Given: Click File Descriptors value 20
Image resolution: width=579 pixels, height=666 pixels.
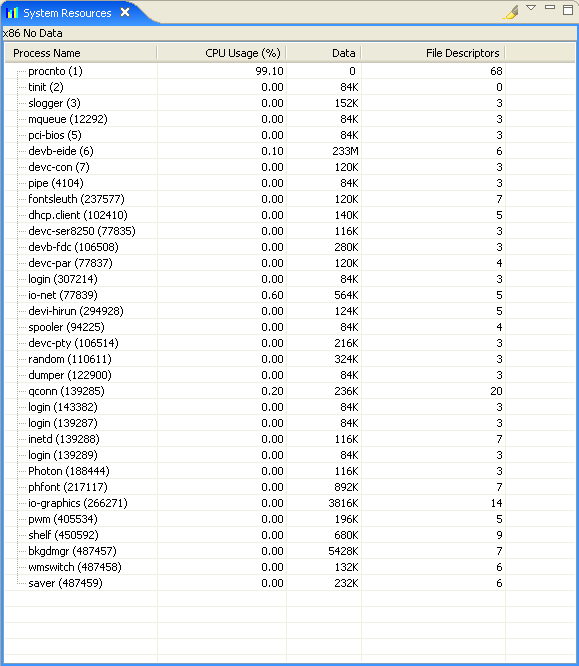Looking at the screenshot, I should pos(496,391).
